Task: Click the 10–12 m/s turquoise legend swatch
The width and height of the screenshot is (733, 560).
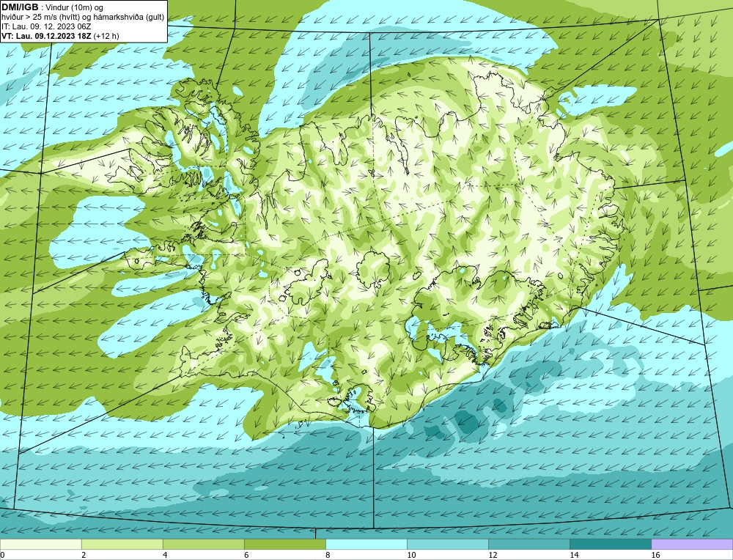Action: coord(447,544)
